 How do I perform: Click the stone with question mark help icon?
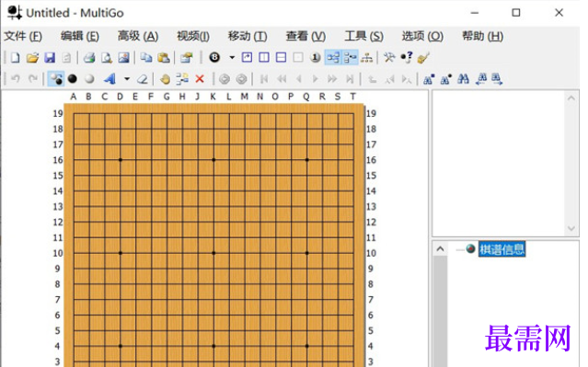click(x=407, y=57)
